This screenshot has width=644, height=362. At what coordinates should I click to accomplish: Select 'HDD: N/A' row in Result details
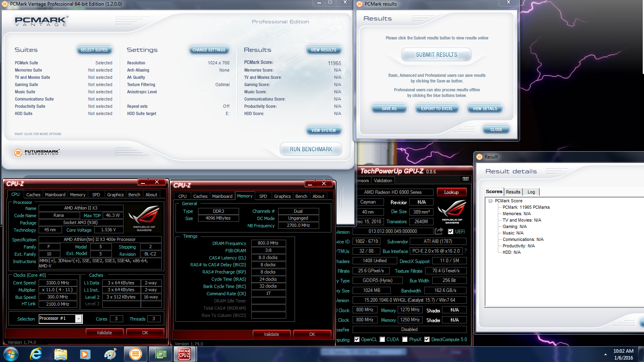(x=512, y=252)
